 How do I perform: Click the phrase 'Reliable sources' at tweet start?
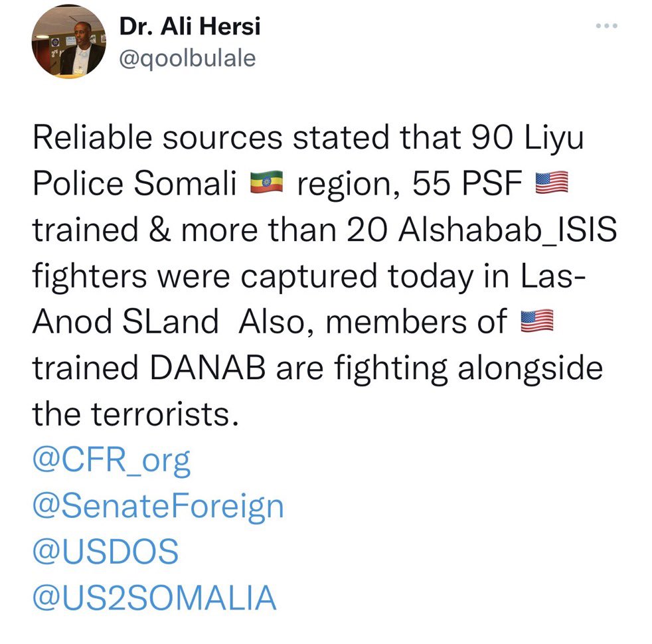point(157,137)
